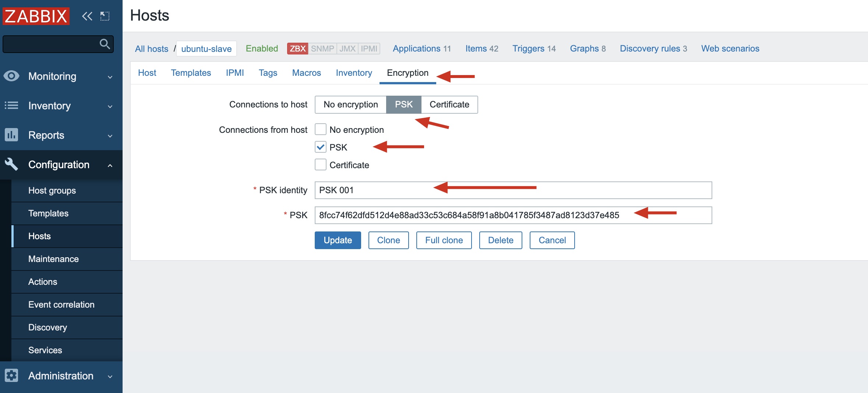
Task: Enable No encryption checkbox for connections from host
Action: click(x=321, y=130)
